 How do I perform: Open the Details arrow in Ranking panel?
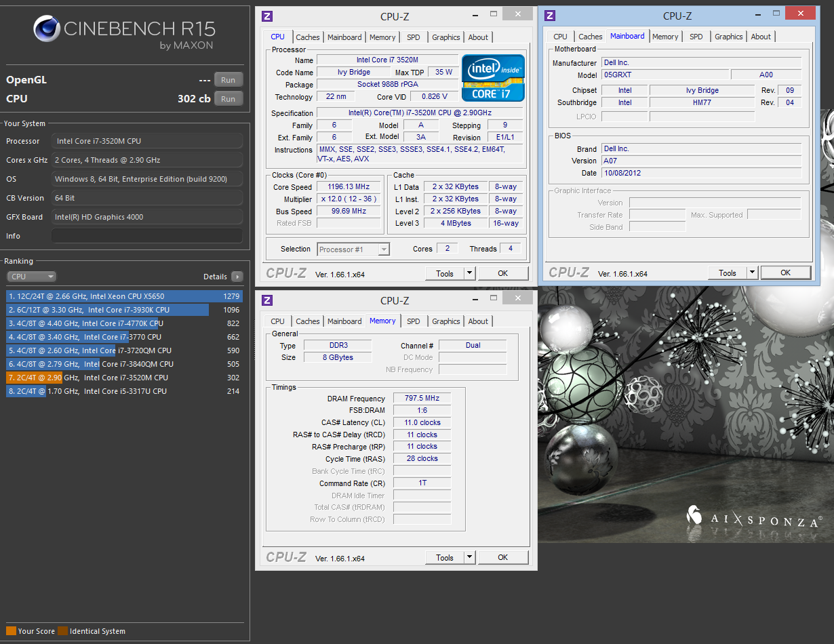[x=237, y=277]
